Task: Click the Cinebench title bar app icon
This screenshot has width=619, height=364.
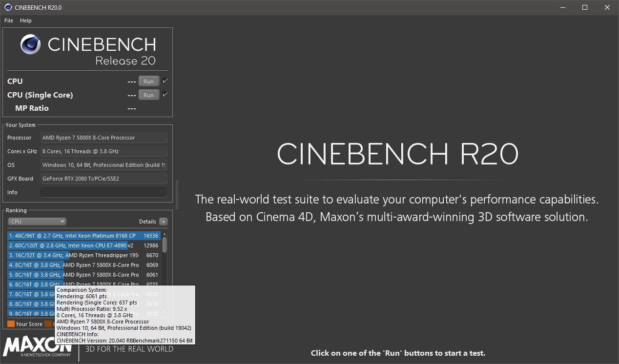Action: [8, 7]
